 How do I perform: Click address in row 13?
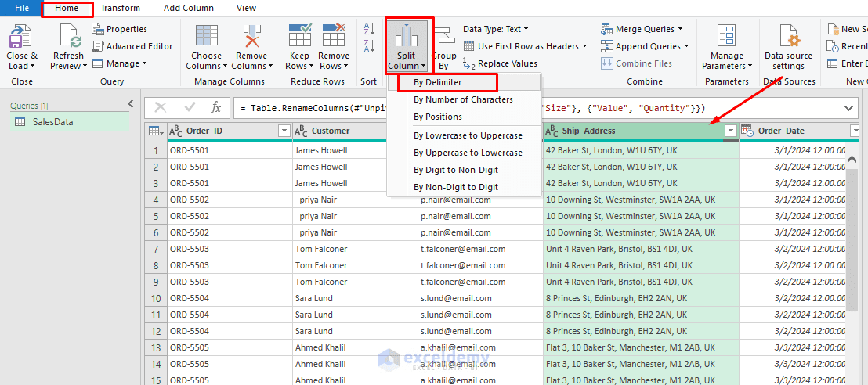641,347
